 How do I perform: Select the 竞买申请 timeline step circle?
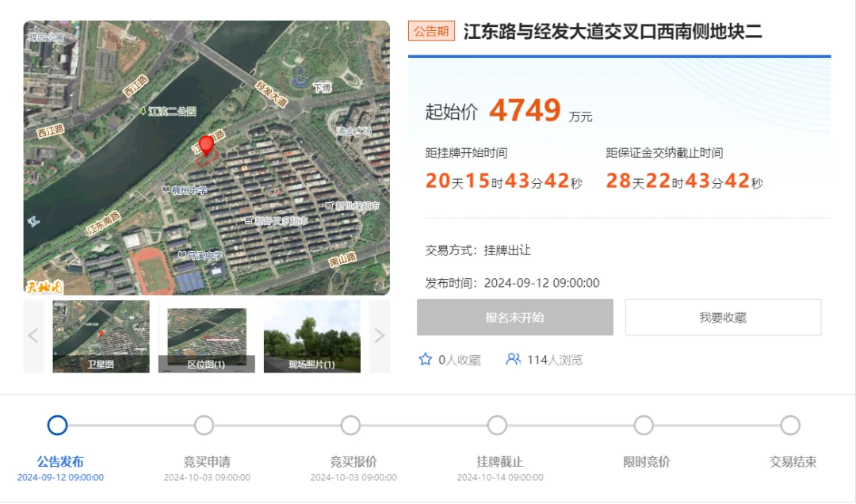pyautogui.click(x=204, y=426)
